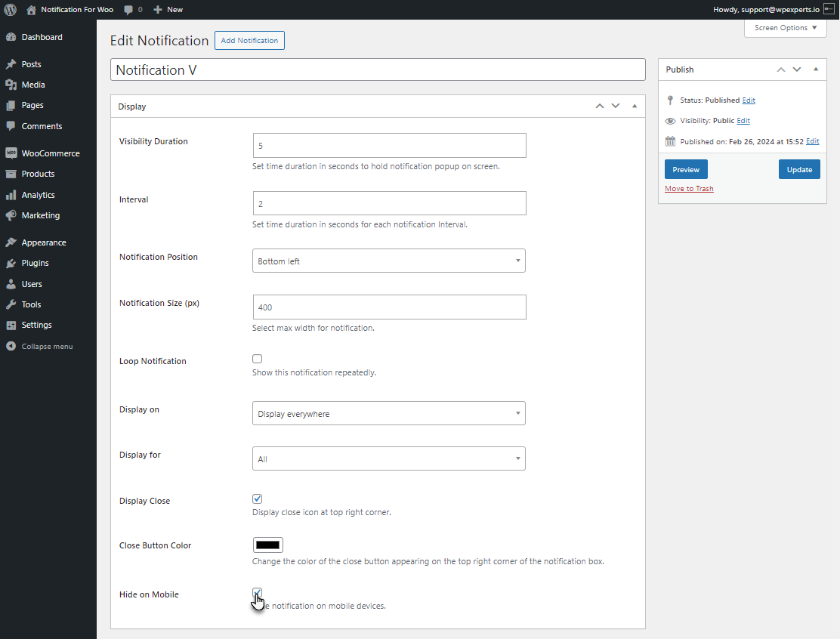Click the status key icon in Publish box
The image size is (840, 639).
pos(670,100)
